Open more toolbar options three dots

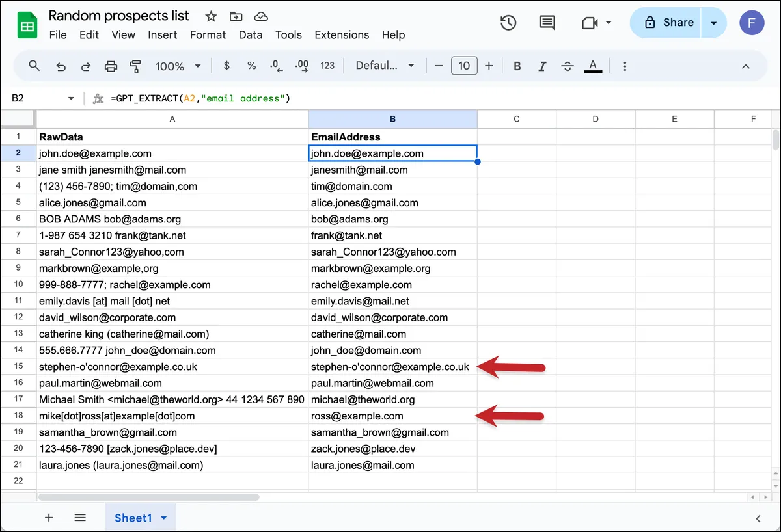(625, 66)
